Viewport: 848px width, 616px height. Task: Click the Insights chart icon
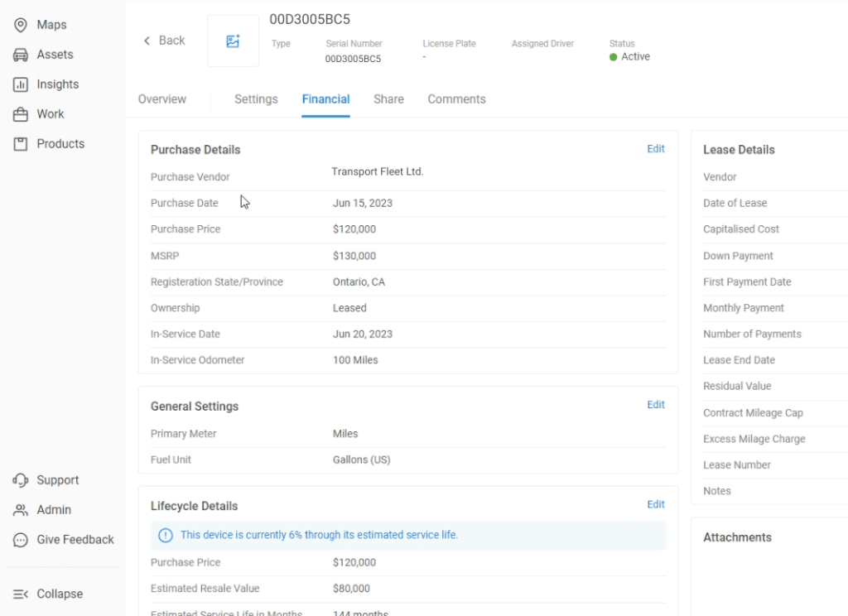click(21, 84)
